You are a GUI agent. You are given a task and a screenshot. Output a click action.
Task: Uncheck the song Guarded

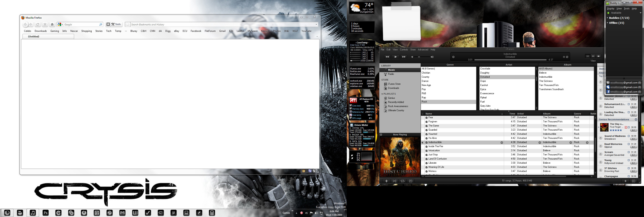click(x=426, y=130)
